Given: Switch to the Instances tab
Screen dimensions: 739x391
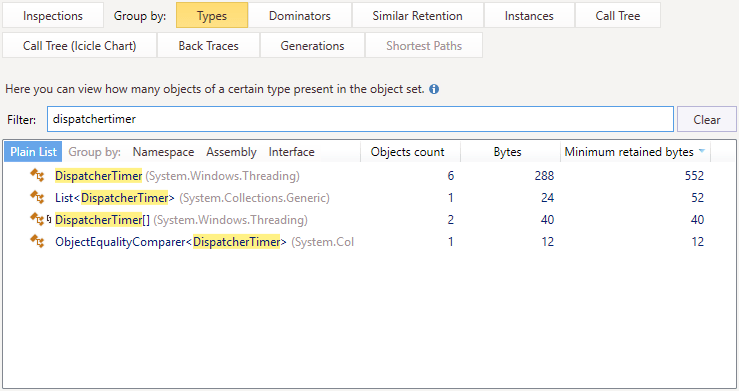Looking at the screenshot, I should (529, 16).
